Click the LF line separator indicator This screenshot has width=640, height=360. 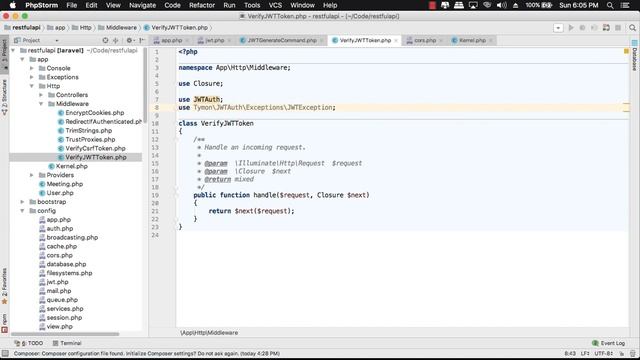[x=585, y=353]
